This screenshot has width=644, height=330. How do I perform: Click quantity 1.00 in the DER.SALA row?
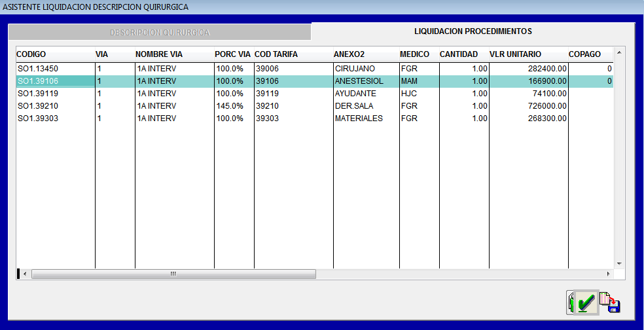[464, 105]
